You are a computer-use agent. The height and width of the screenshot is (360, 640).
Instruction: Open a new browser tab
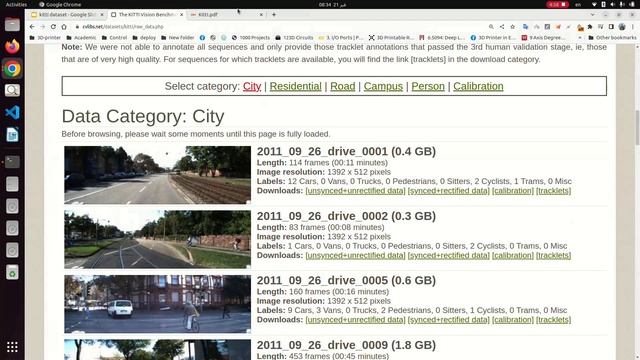pos(274,14)
